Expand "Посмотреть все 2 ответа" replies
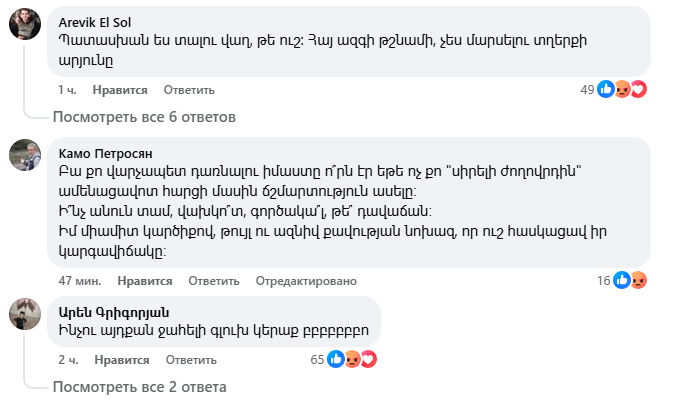The height and width of the screenshot is (404, 682). pos(139,386)
